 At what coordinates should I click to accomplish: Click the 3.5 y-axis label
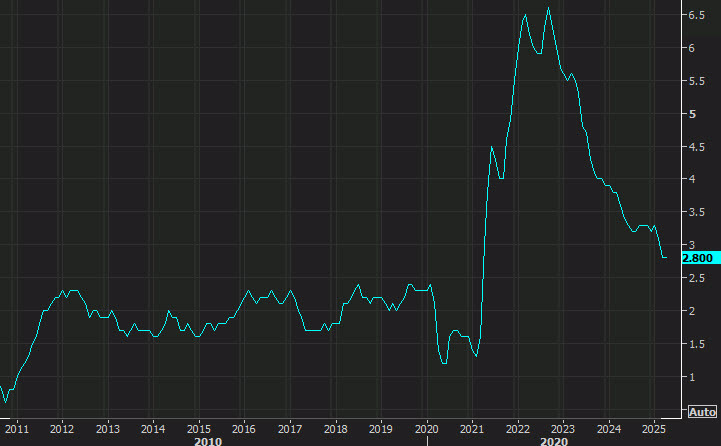pyautogui.click(x=696, y=212)
